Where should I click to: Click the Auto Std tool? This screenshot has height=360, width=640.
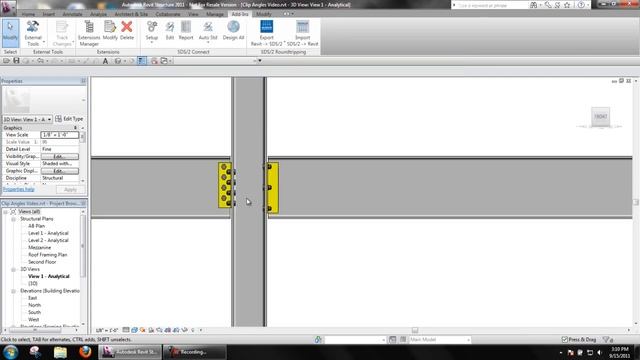[x=208, y=31]
